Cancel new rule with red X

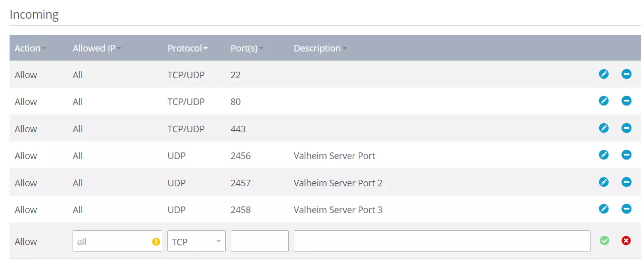[626, 241]
